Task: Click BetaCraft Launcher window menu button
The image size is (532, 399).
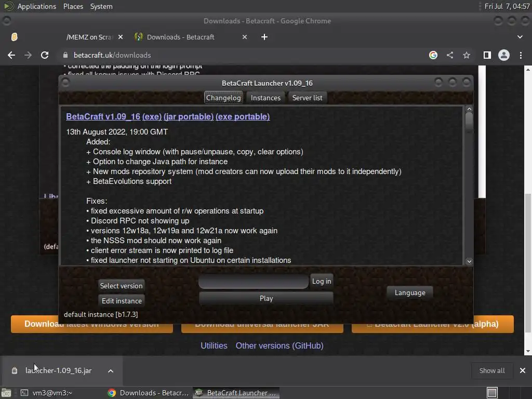Action: click(x=65, y=83)
